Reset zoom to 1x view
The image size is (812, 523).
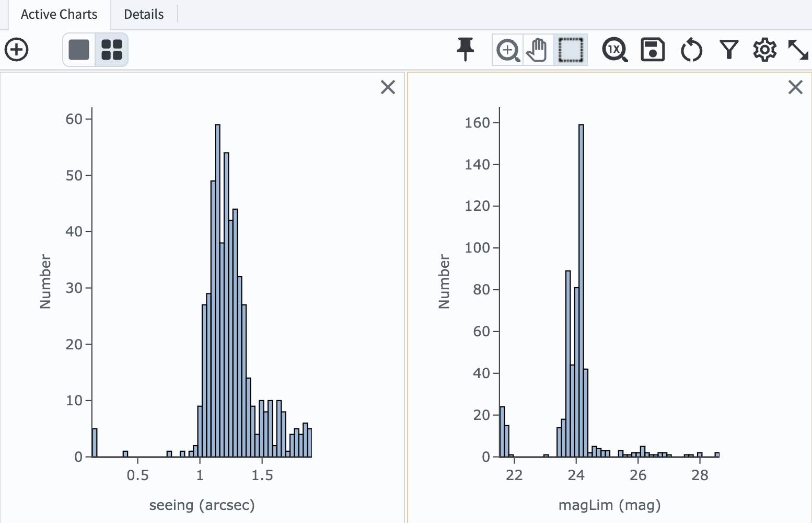click(x=614, y=49)
